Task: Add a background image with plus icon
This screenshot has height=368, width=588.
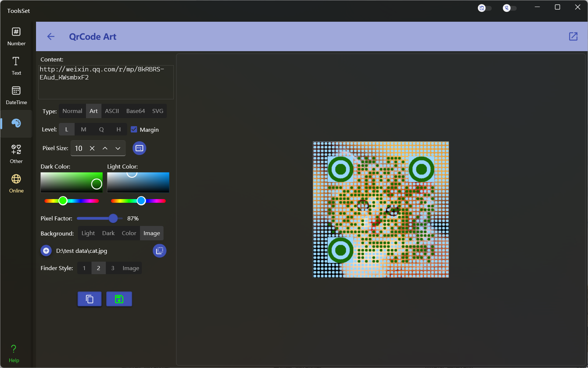Action: (46, 251)
